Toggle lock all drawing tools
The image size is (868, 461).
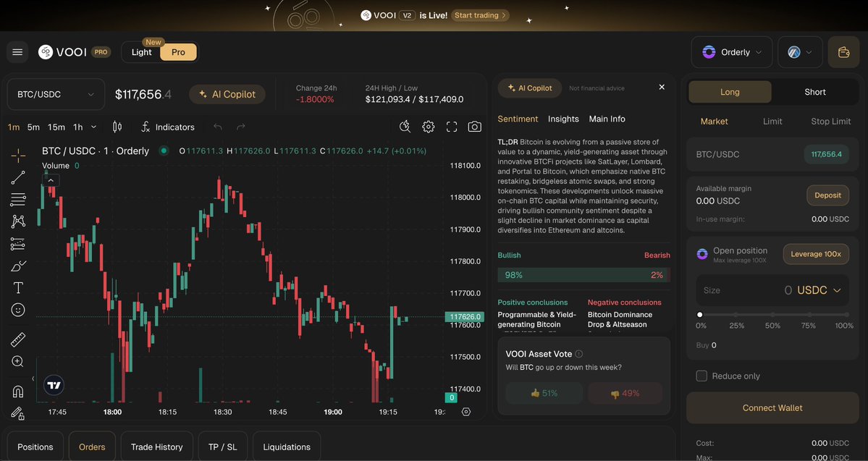pos(17,413)
